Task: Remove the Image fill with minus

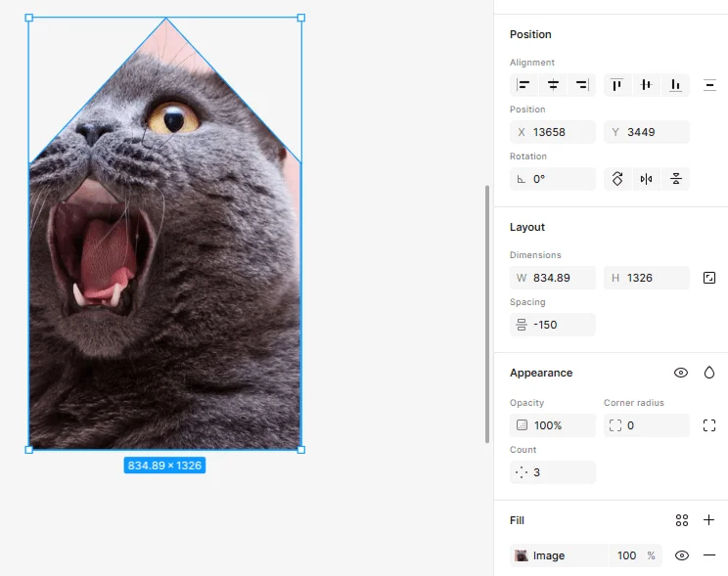Action: click(709, 555)
